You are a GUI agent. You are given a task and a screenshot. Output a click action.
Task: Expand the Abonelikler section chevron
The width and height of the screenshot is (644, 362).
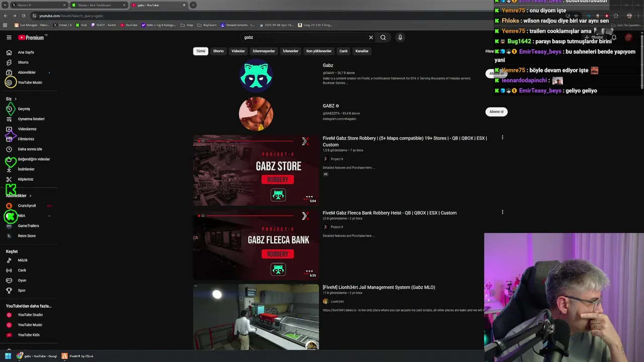coord(30,196)
